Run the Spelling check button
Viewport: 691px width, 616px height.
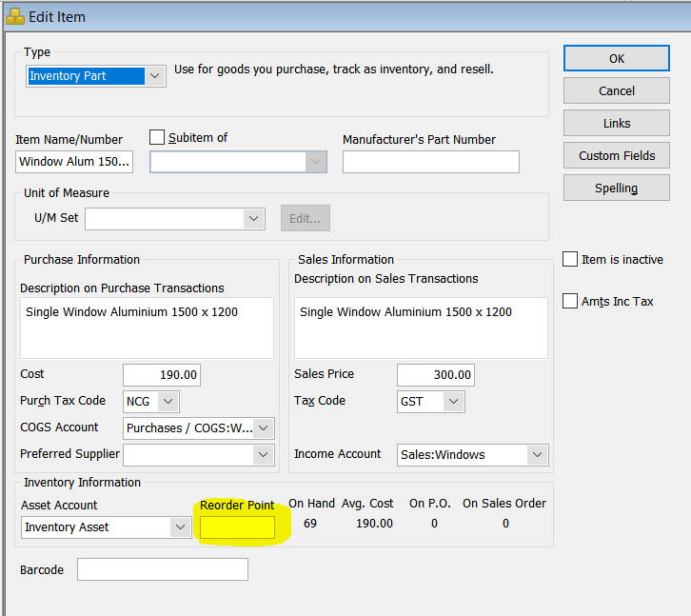coord(616,188)
